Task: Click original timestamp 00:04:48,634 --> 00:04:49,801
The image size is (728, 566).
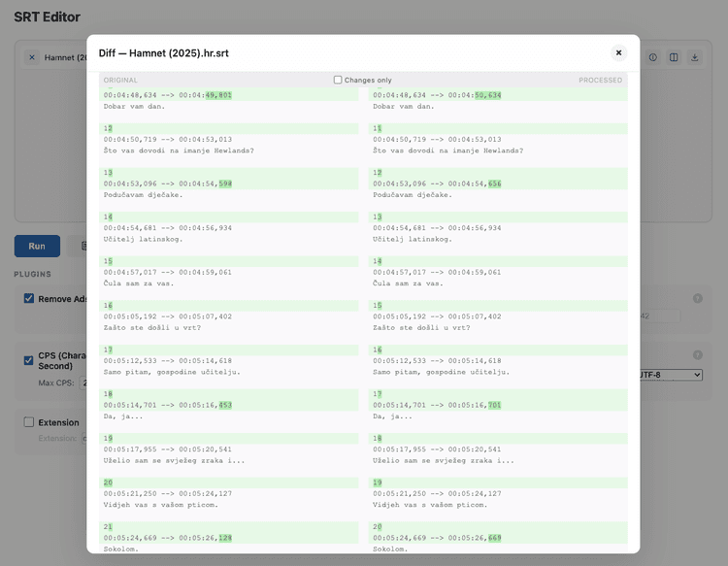Action: [x=168, y=95]
